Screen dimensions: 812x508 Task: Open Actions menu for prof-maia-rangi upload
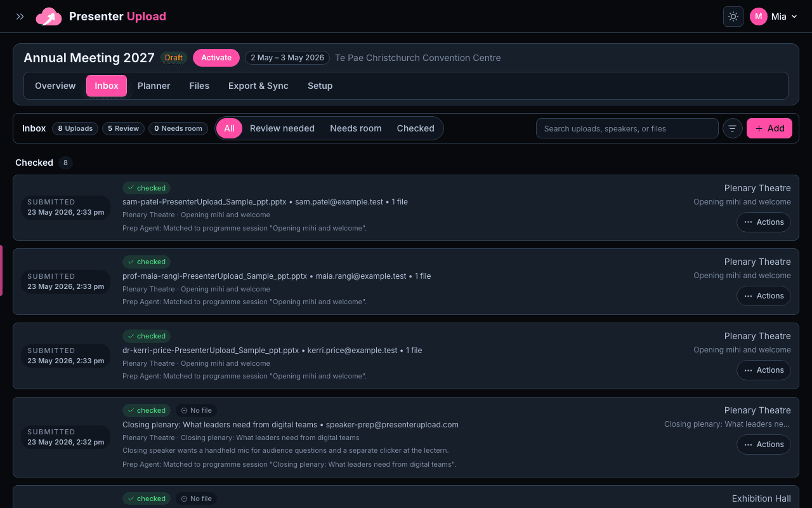pos(764,296)
